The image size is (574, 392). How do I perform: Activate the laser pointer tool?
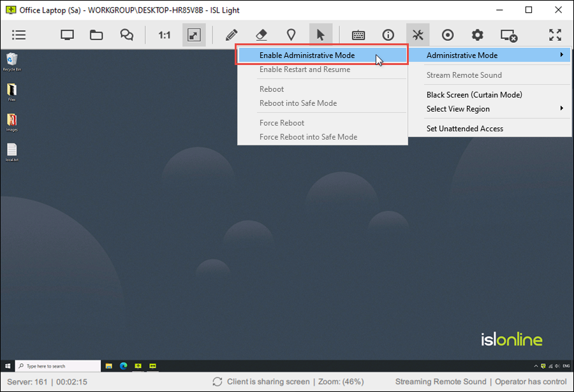point(291,35)
